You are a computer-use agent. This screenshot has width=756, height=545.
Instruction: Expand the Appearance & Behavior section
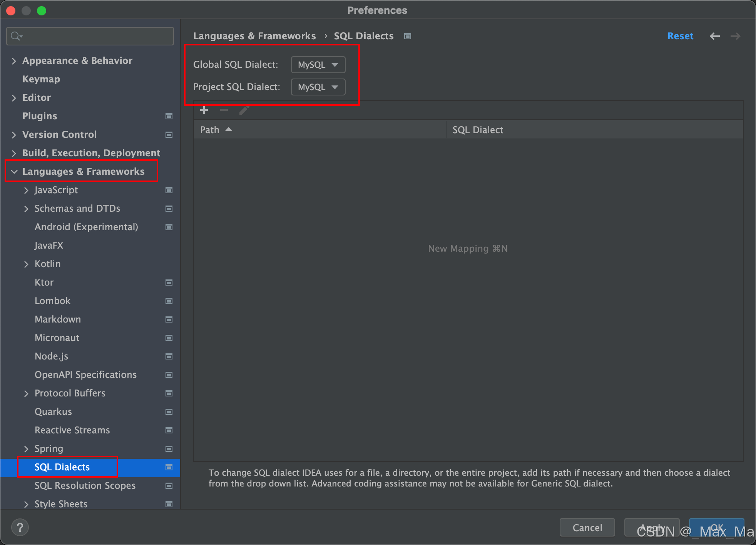click(x=14, y=61)
